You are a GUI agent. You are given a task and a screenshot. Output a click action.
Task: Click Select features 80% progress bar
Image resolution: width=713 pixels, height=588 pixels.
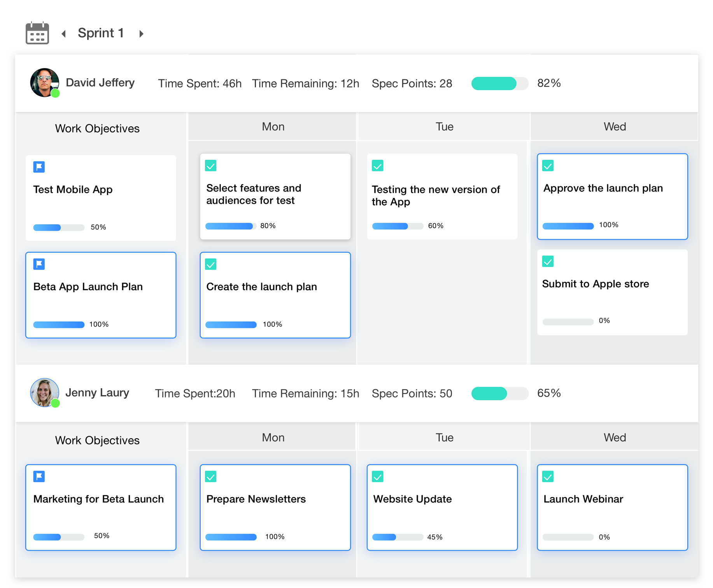point(231,226)
